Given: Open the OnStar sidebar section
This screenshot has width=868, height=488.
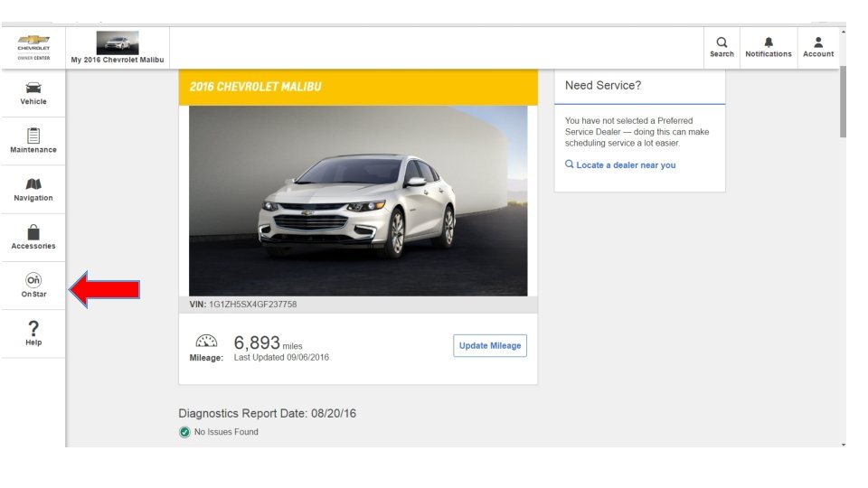Looking at the screenshot, I should pyautogui.click(x=33, y=286).
